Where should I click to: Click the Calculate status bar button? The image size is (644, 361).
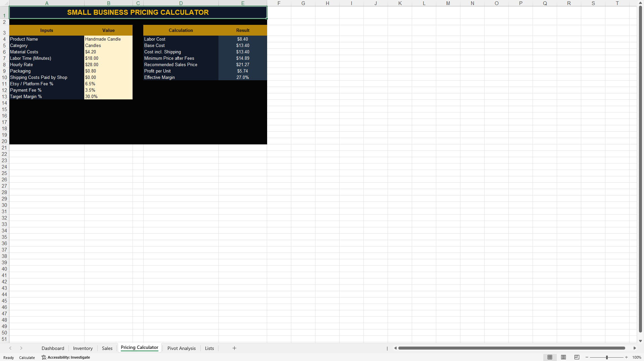point(27,358)
